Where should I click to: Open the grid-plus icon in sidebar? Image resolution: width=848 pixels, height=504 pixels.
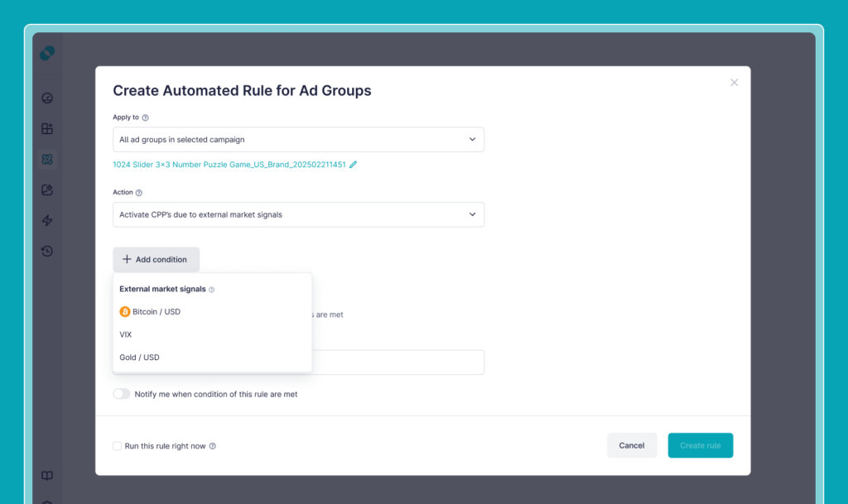coord(47,128)
